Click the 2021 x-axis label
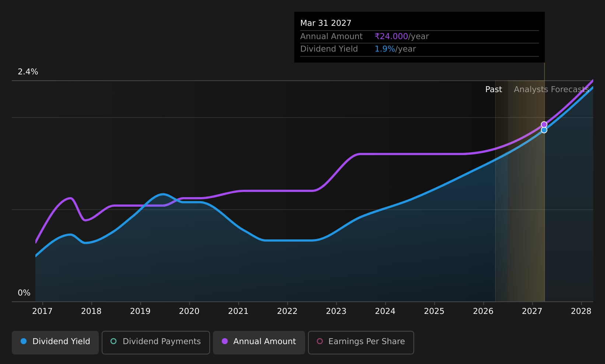This screenshot has height=364, width=605. tap(238, 311)
